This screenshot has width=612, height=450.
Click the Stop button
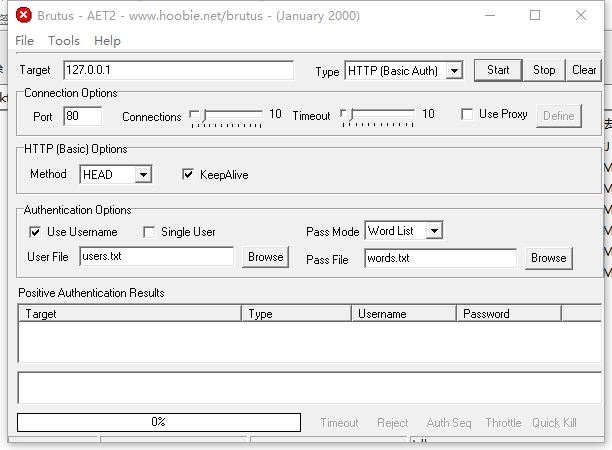coord(544,70)
